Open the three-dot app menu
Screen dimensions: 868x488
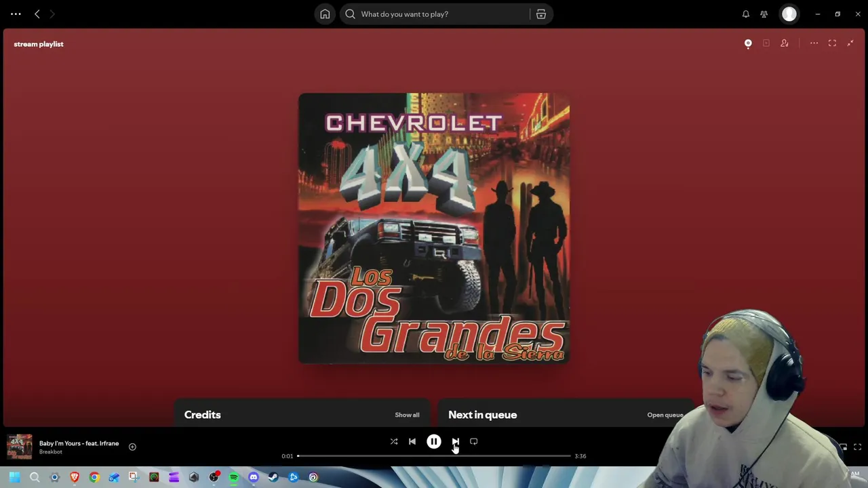click(16, 14)
